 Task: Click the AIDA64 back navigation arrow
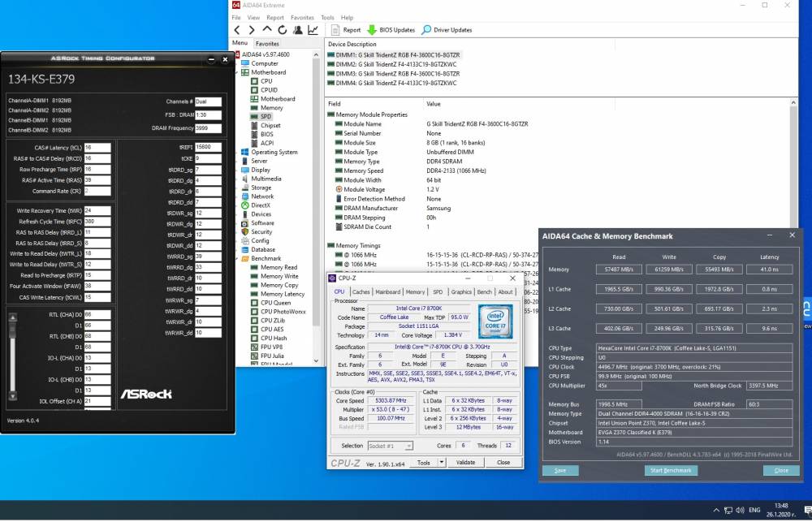coord(237,30)
